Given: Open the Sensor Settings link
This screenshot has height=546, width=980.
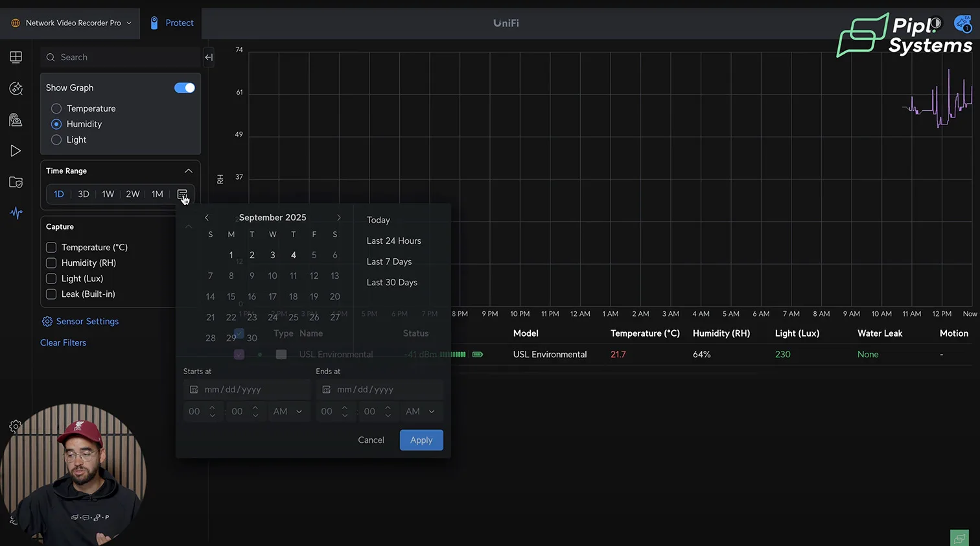Looking at the screenshot, I should pyautogui.click(x=87, y=321).
